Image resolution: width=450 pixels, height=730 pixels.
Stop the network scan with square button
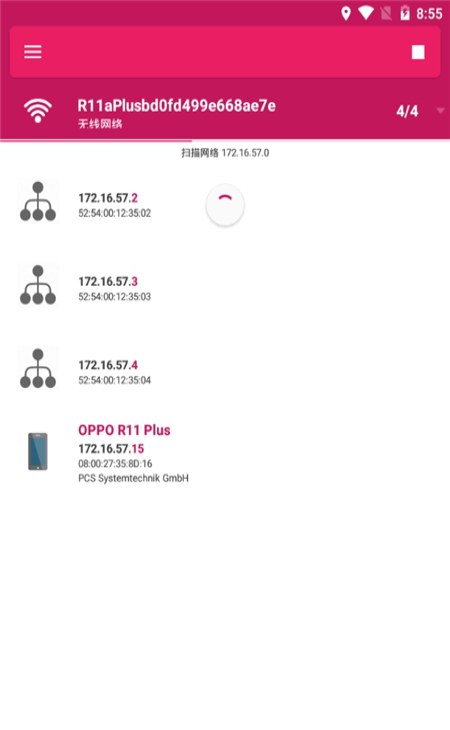418,52
